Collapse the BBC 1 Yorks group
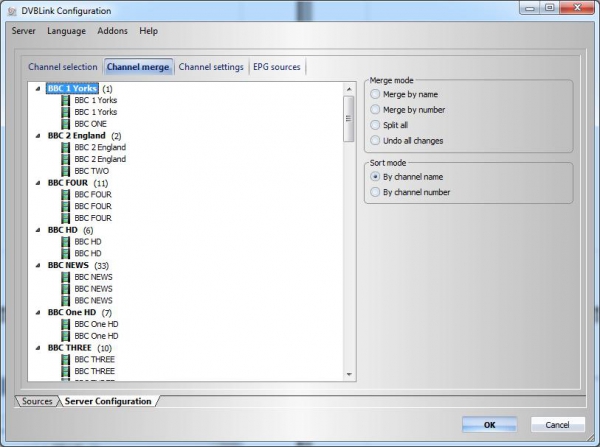Screen dimensions: 600x447 (38, 89)
